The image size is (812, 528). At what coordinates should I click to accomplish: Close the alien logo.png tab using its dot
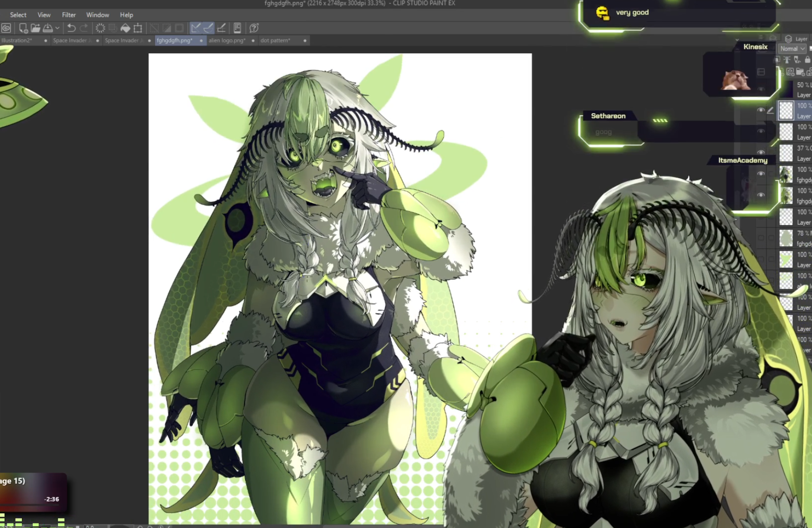tap(253, 41)
